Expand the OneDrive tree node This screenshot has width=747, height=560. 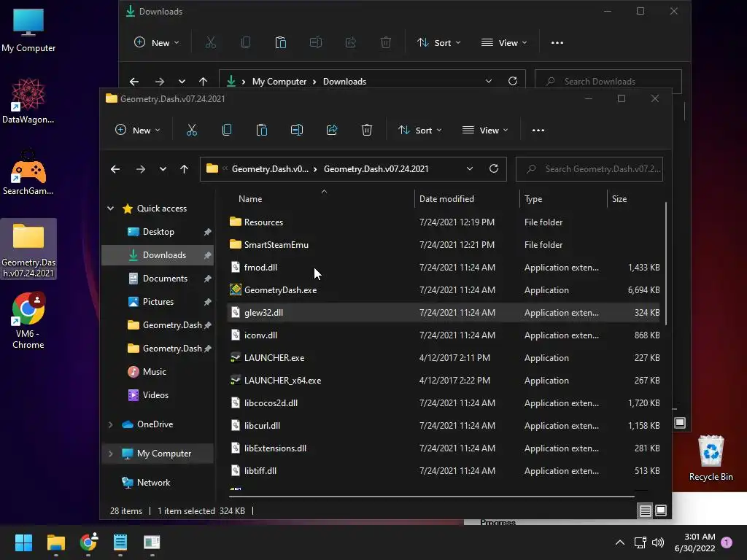[111, 424]
